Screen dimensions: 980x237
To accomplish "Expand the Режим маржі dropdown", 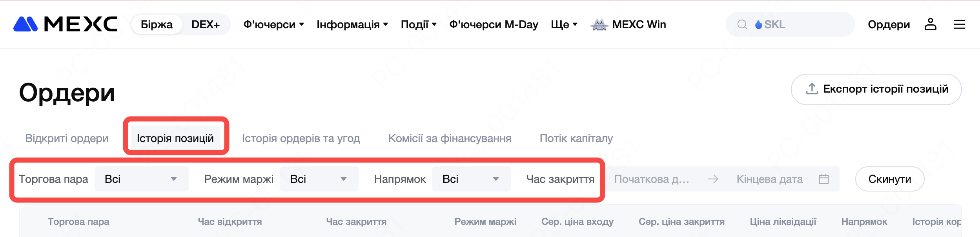I will click(x=319, y=179).
